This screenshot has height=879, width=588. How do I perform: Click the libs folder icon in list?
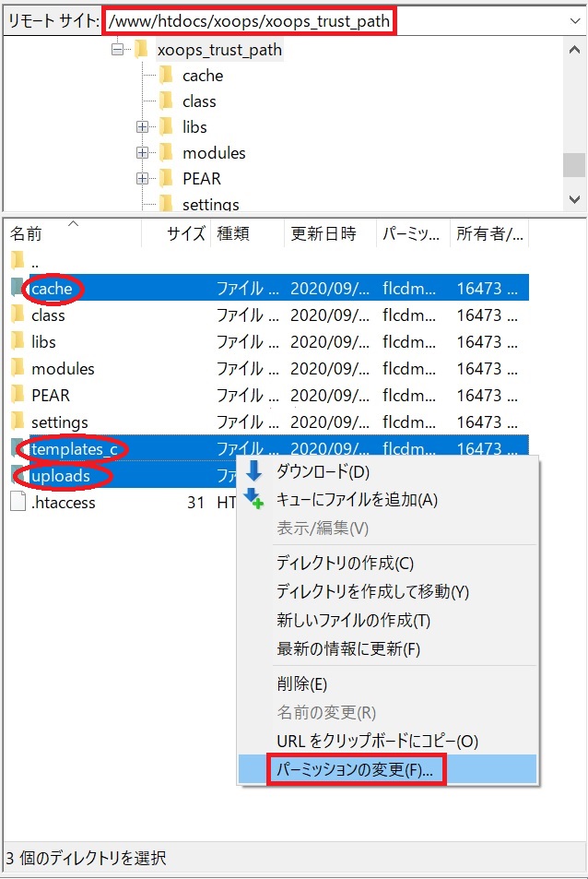tap(18, 341)
